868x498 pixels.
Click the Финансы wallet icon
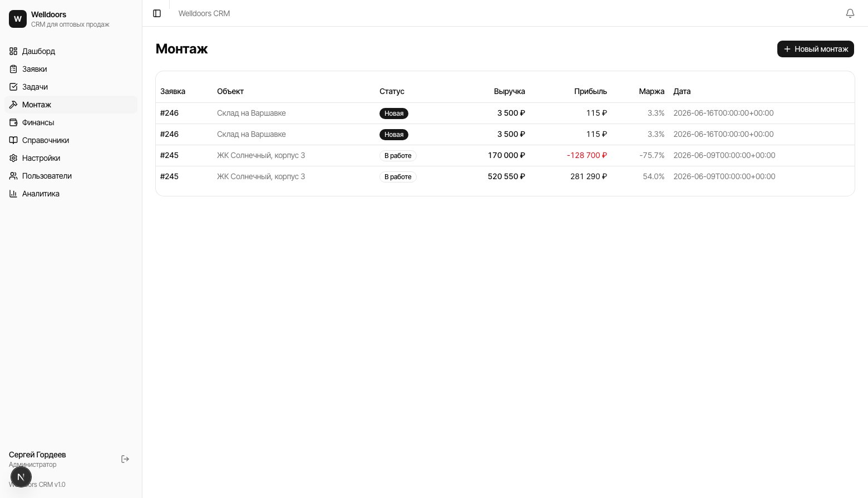(13, 122)
